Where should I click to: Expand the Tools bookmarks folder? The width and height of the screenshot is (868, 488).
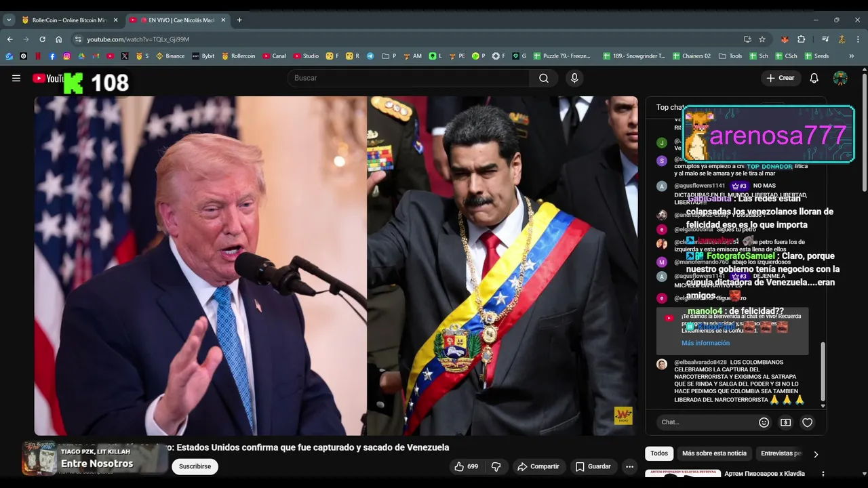(730, 56)
